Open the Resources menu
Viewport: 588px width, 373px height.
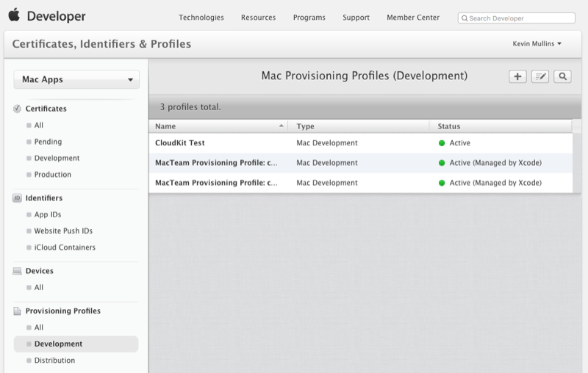pyautogui.click(x=259, y=17)
